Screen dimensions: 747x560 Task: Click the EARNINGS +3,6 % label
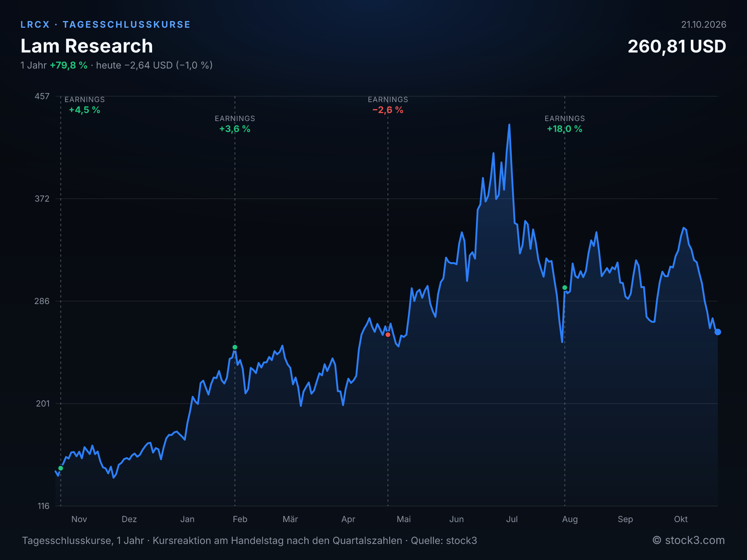click(x=235, y=124)
